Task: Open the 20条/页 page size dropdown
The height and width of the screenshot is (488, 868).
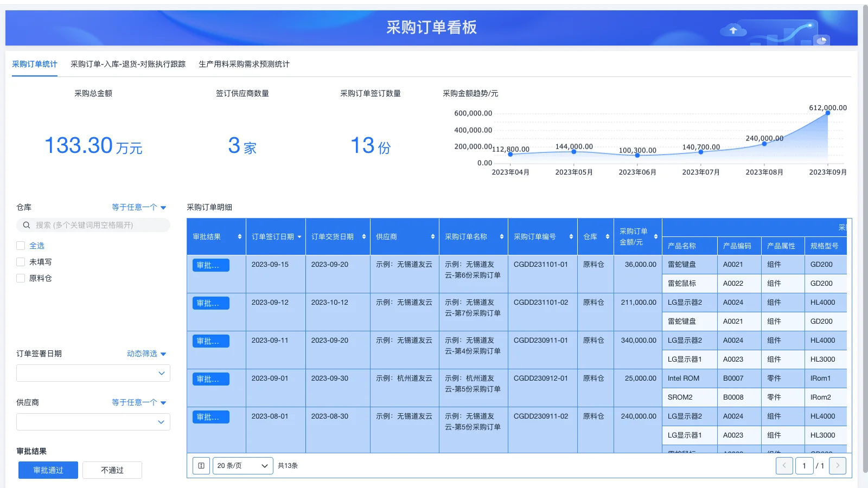Action: point(242,465)
